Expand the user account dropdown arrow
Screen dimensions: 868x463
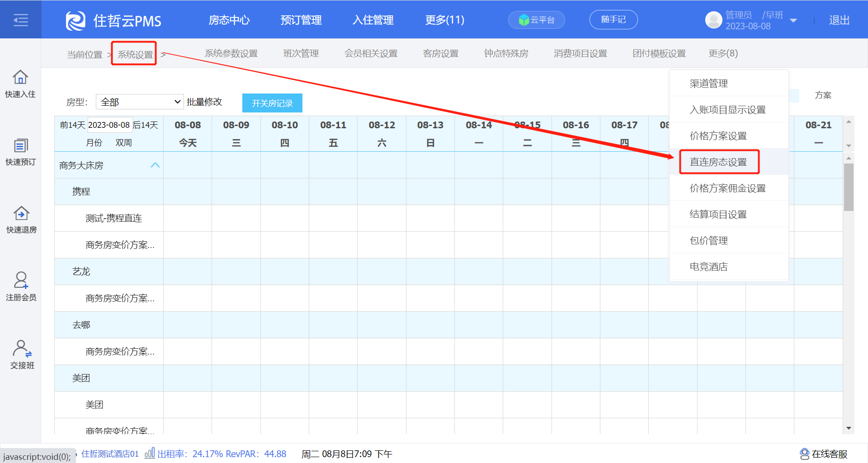pyautogui.click(x=793, y=20)
